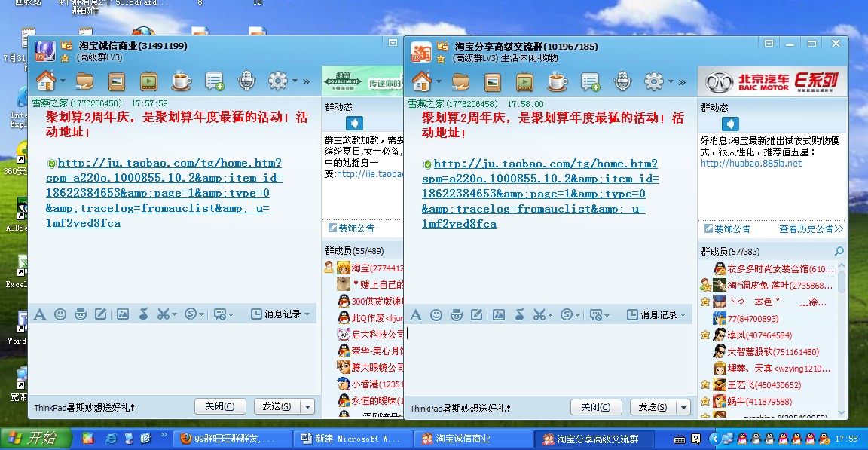Expand screenshot options arrow in 淘宝诚信商业 toolbar

[174, 315]
